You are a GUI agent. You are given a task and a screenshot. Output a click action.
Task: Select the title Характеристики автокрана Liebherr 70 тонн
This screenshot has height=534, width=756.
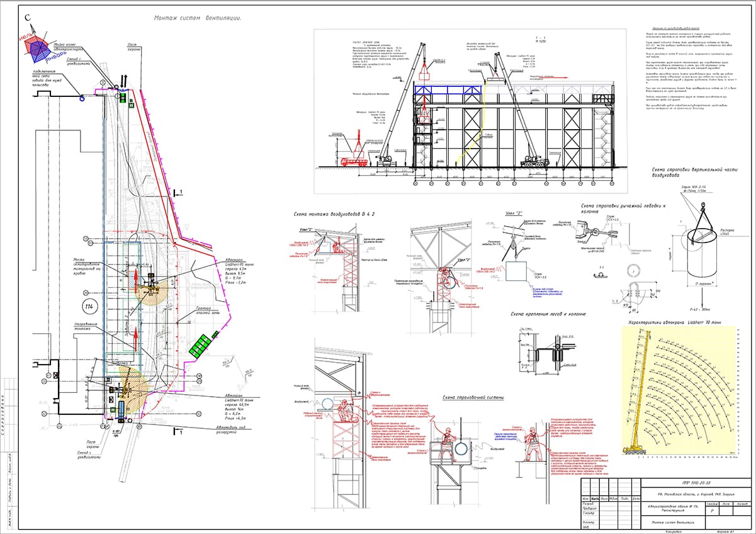click(670, 322)
